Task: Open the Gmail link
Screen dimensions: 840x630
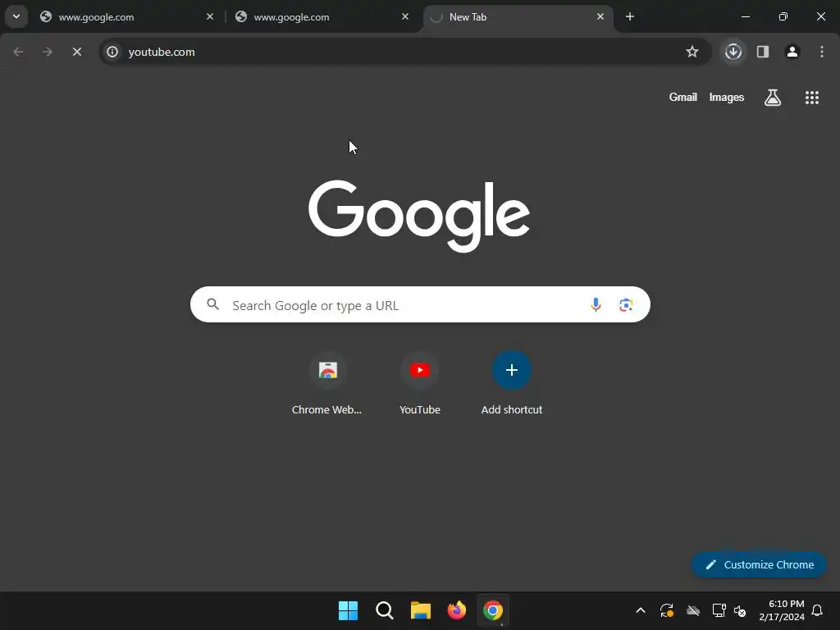Action: point(683,97)
